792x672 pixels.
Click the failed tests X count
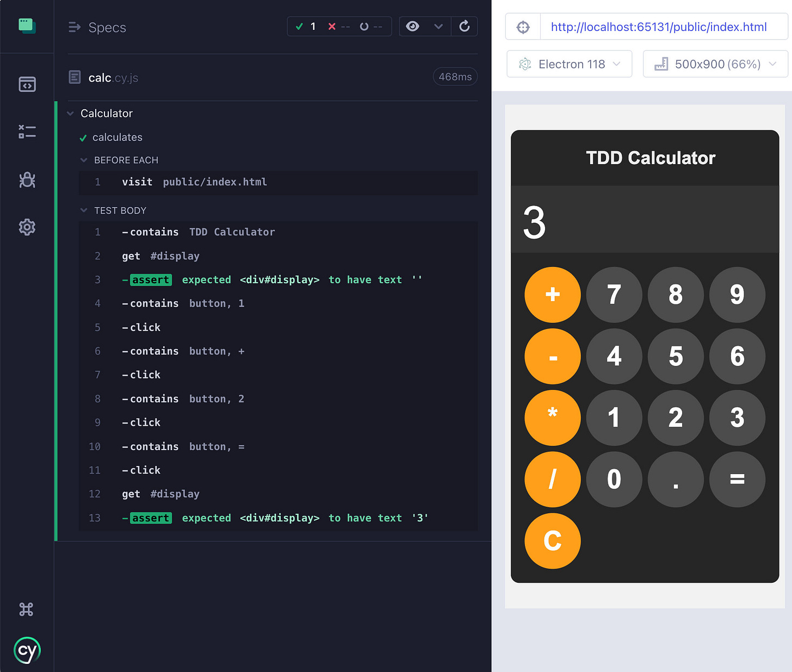point(338,27)
